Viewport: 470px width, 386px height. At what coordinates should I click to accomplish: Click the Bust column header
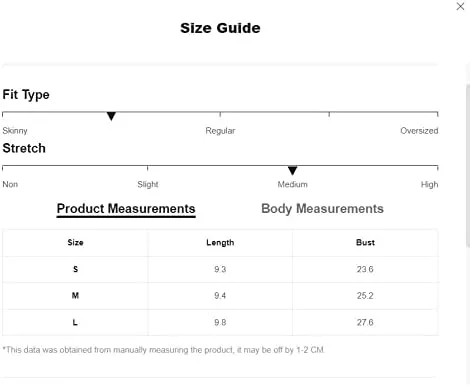click(365, 242)
